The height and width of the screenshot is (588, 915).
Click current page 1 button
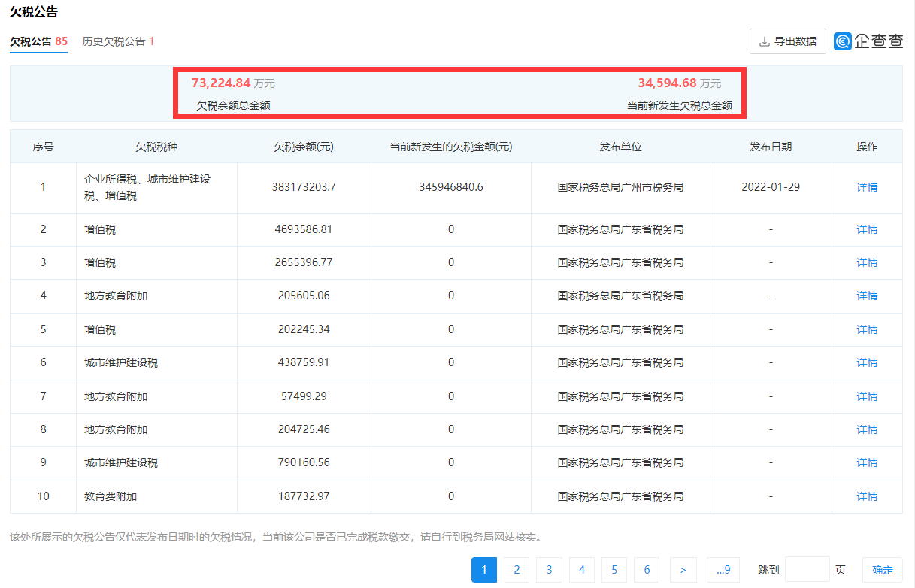484,570
